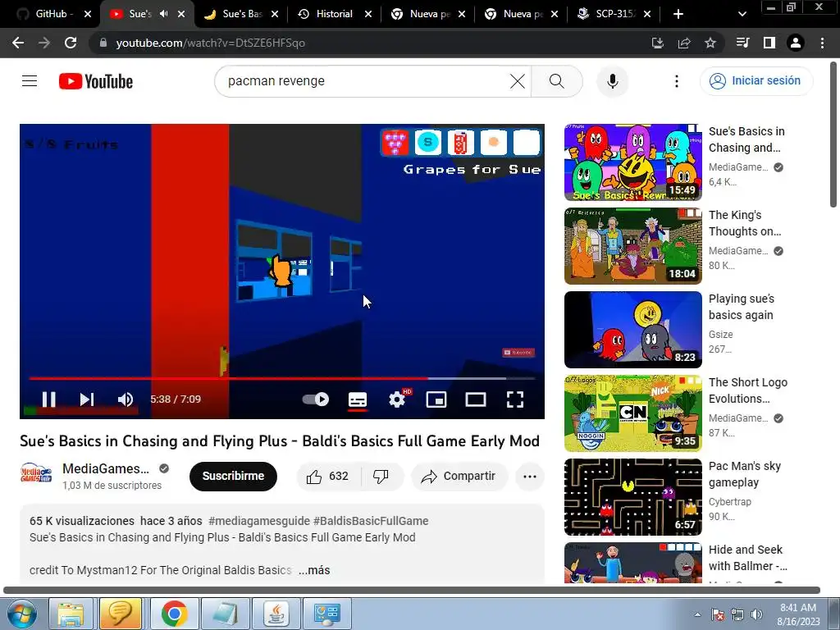Skip to the next video
Viewport: 840px width, 630px height.
(87, 399)
